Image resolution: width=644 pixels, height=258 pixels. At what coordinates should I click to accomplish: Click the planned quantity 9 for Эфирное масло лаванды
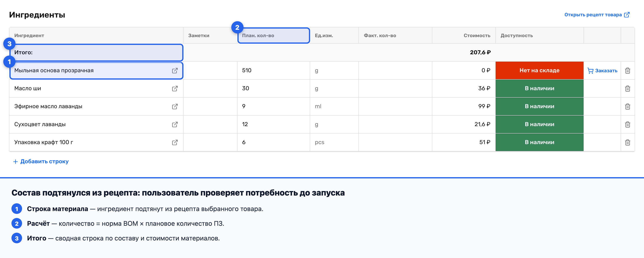click(274, 106)
